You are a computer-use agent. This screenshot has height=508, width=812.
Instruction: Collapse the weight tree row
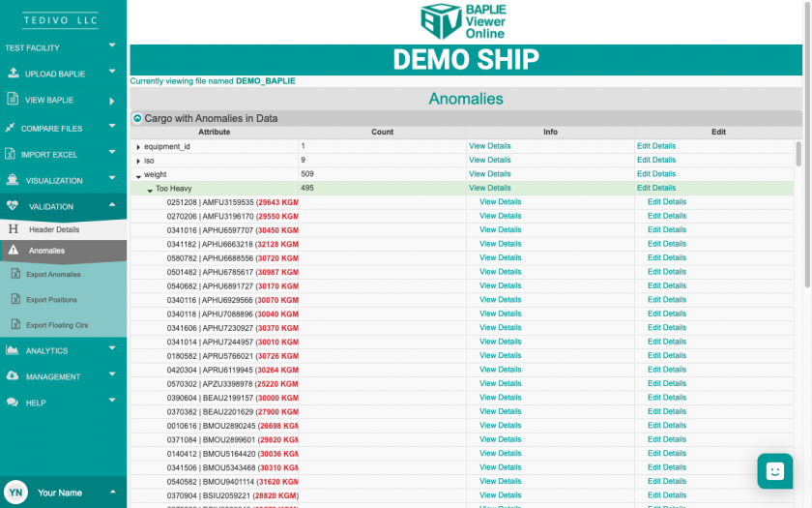click(x=138, y=176)
